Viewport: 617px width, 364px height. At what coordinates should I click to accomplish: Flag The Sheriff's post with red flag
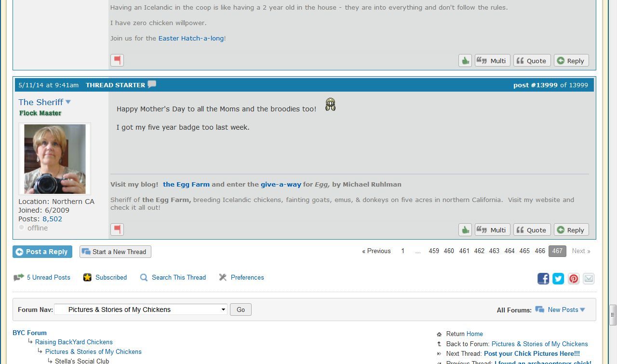click(x=117, y=229)
